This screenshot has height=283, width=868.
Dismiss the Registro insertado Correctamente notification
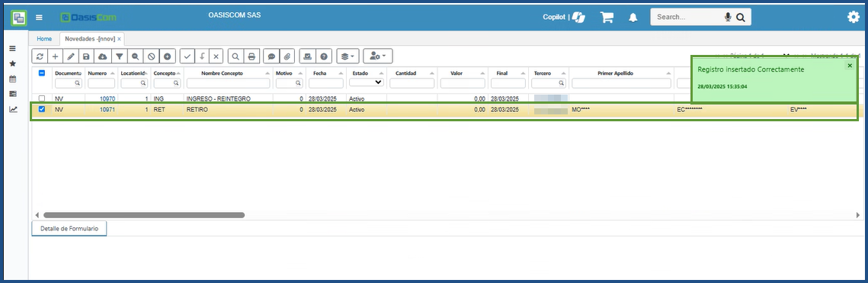[x=850, y=66]
